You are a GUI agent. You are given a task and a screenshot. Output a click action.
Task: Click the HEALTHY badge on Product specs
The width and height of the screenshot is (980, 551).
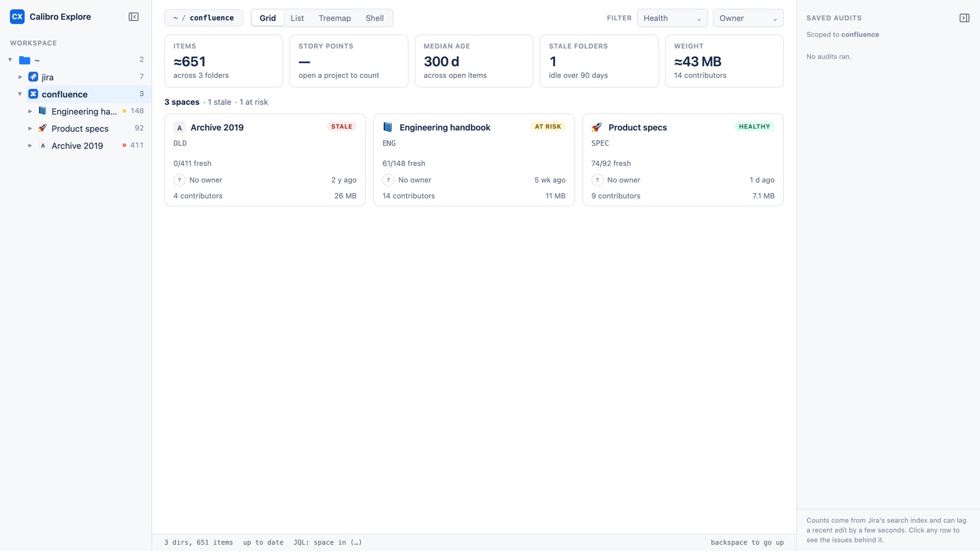(x=754, y=127)
